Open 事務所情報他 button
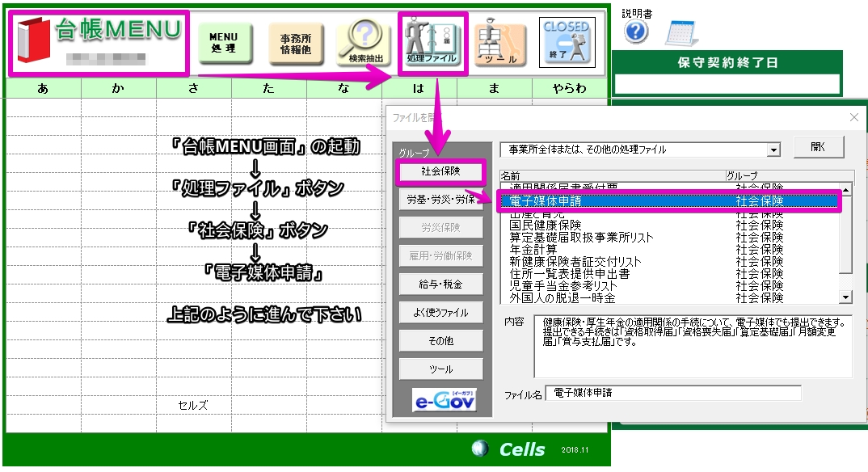 [296, 44]
